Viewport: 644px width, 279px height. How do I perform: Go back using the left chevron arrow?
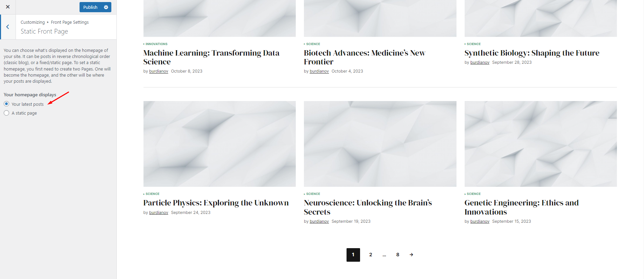pos(7,27)
